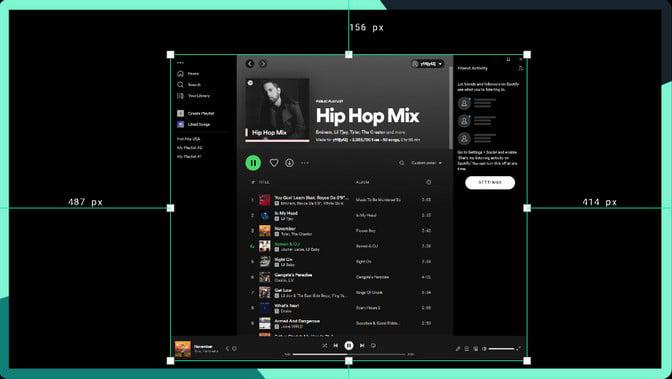Adjust the volume slider in player bar
Viewport: 672px width, 379px height.
(x=501, y=349)
